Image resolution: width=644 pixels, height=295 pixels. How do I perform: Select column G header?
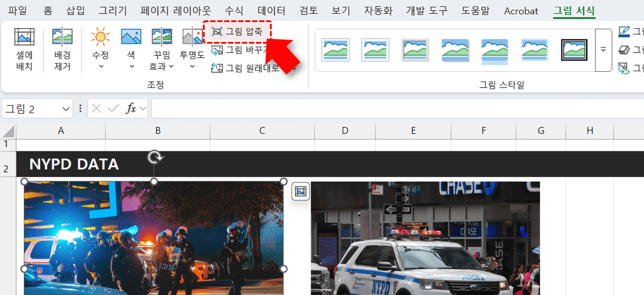[541, 130]
